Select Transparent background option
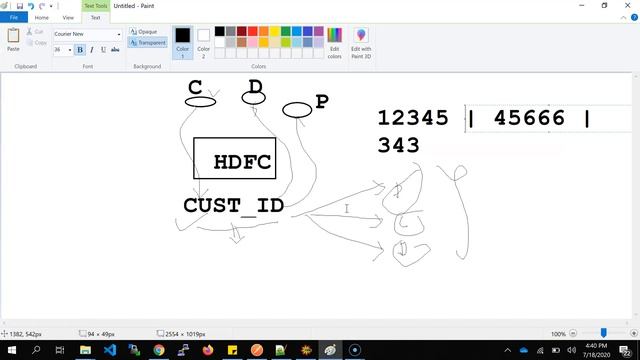Viewport: 640px width, 360px height. coord(147,42)
